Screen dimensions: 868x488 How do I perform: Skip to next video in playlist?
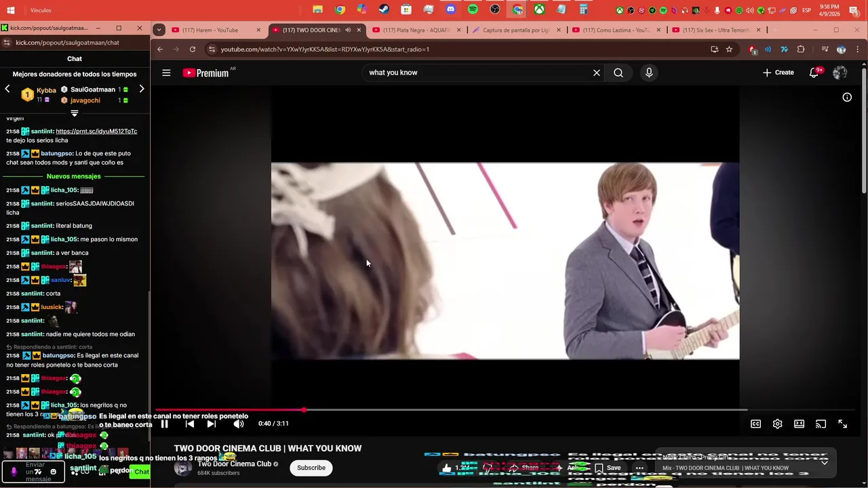coord(212,424)
